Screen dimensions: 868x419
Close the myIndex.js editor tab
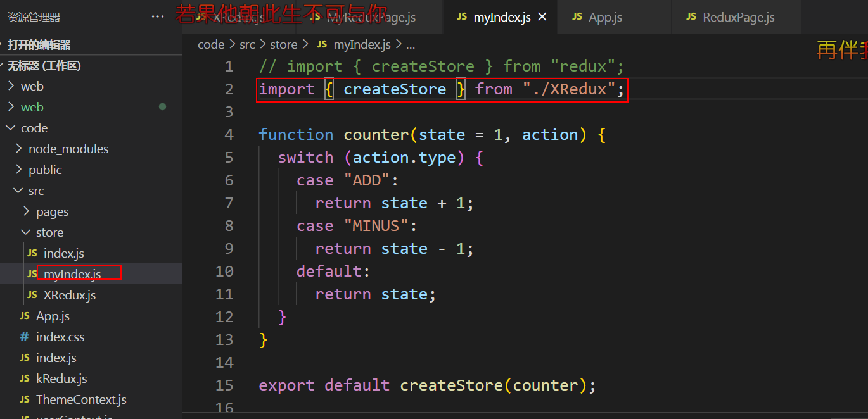542,17
